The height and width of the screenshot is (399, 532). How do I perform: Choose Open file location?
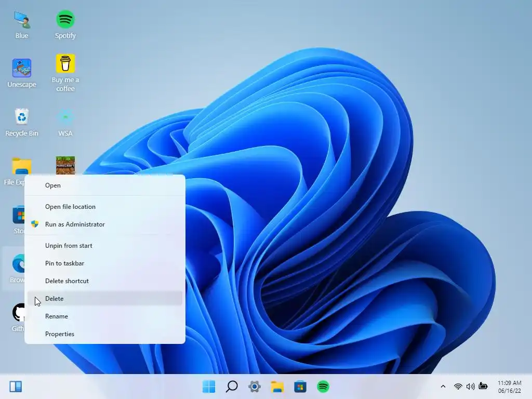pyautogui.click(x=105, y=207)
